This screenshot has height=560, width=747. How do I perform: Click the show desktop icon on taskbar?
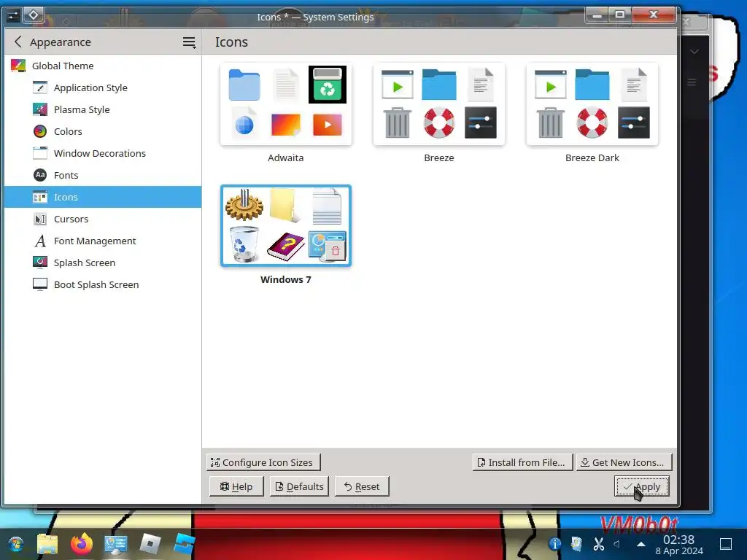pyautogui.click(x=726, y=544)
